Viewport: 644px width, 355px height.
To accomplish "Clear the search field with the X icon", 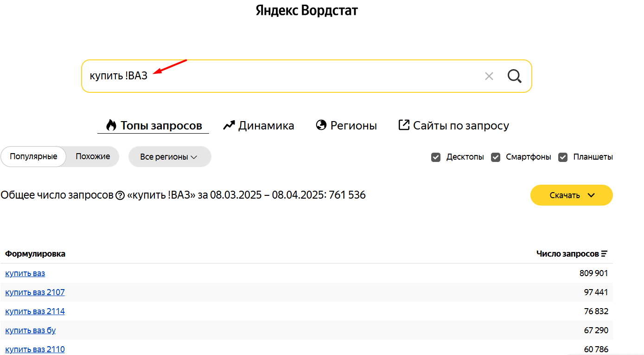I will pyautogui.click(x=489, y=76).
